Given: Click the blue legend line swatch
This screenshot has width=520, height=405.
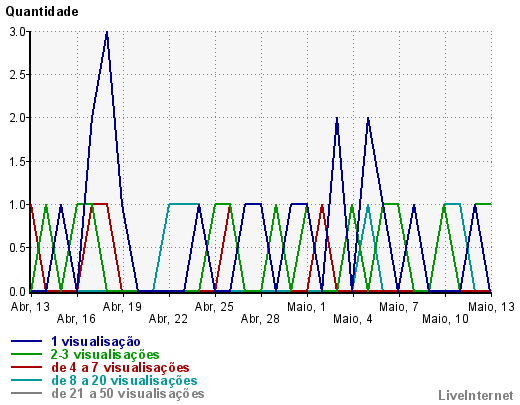Looking at the screenshot, I should point(27,341).
